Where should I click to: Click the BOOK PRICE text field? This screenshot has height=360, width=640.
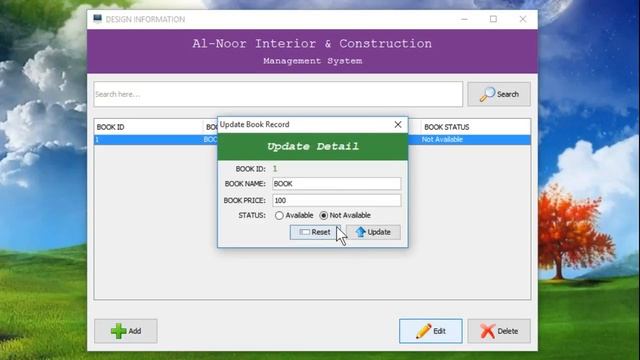pos(336,200)
